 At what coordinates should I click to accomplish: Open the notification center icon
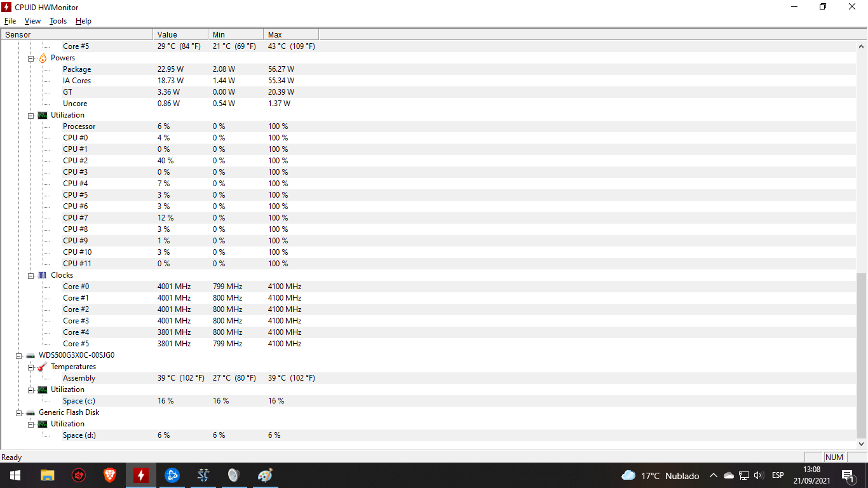(x=848, y=475)
